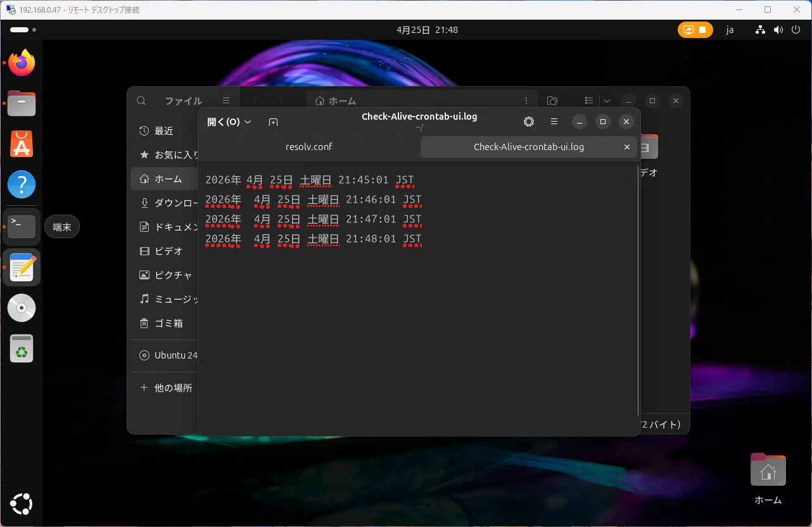Viewport: 812px width, 527px height.
Task: Click the disc icon in the dock
Action: tap(22, 308)
